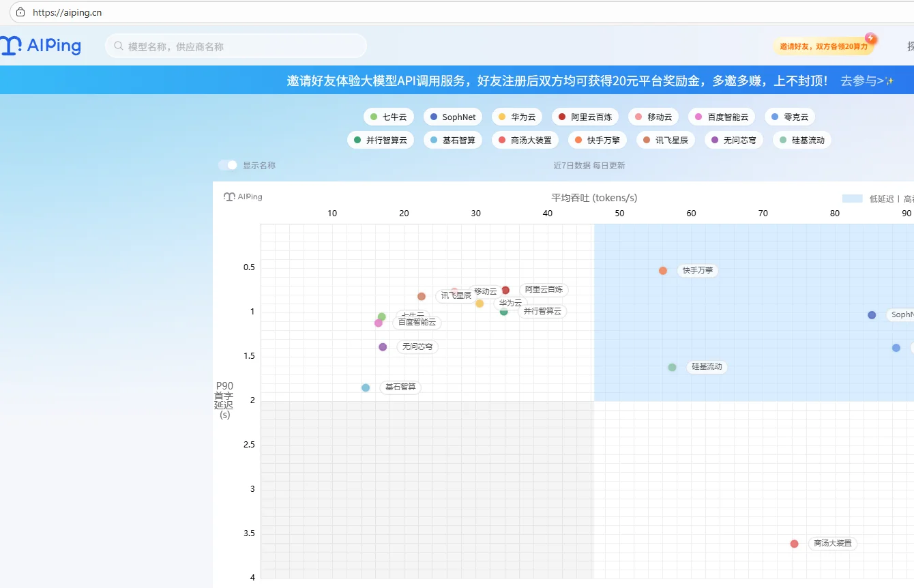914x588 pixels.
Task: Select the 快手万擎 orange data point
Action: tap(662, 270)
